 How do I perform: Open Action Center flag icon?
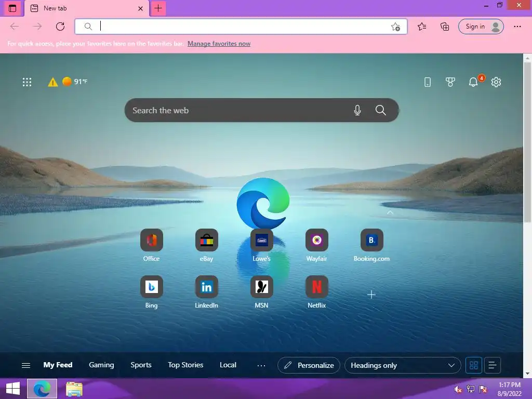pos(483,389)
